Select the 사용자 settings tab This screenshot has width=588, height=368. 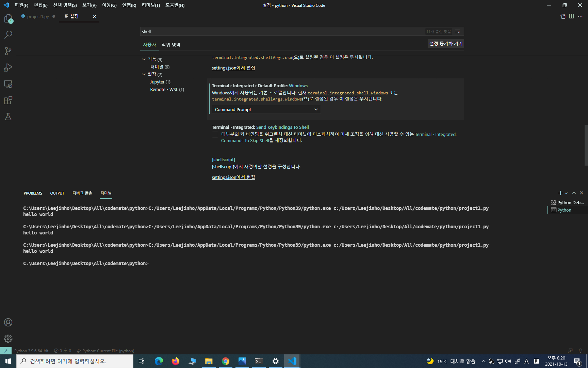point(149,45)
